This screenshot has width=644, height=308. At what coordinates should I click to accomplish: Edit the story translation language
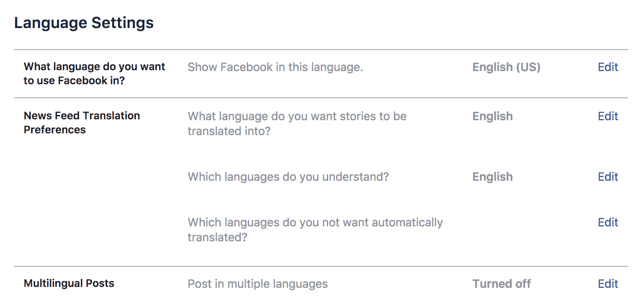coord(608,116)
